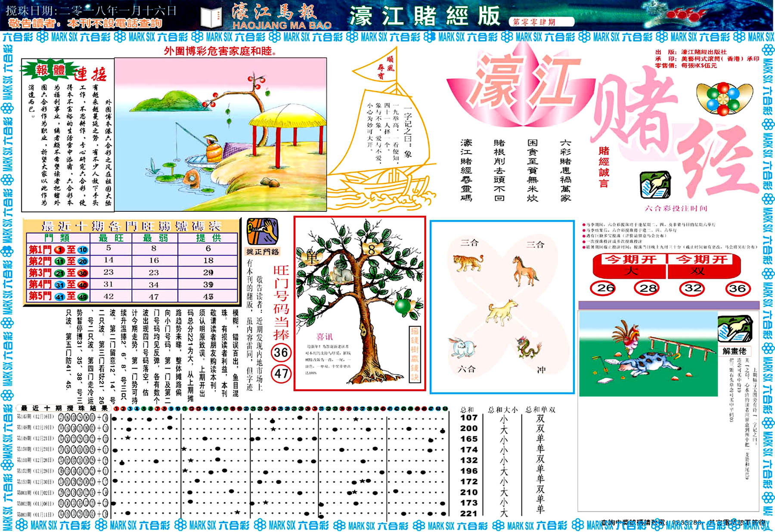Click circled 47 under 旺门号码当捧
The height and width of the screenshot is (532, 775).
pos(281,374)
